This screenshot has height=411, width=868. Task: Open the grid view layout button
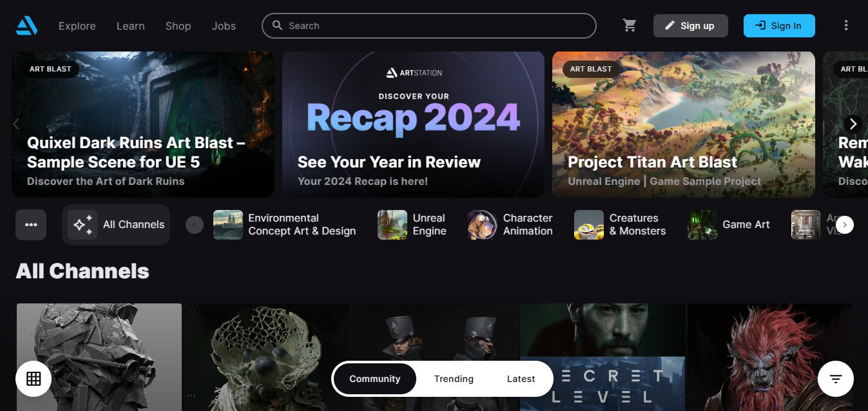34,379
